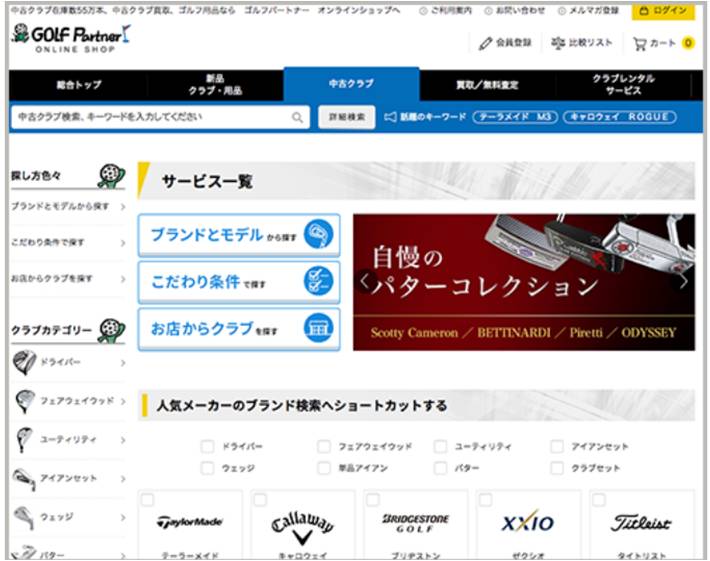This screenshot has height=561, width=710.
Task: Expand お店からクラブを探す sidebar arrow
Action: click(x=123, y=279)
